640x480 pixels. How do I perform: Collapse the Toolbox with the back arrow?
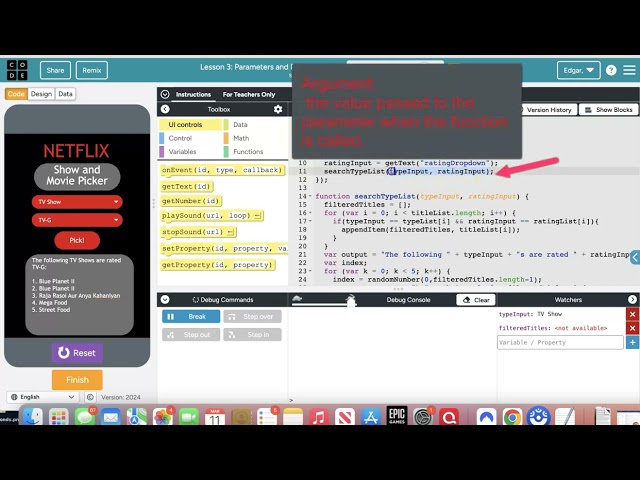pos(165,109)
